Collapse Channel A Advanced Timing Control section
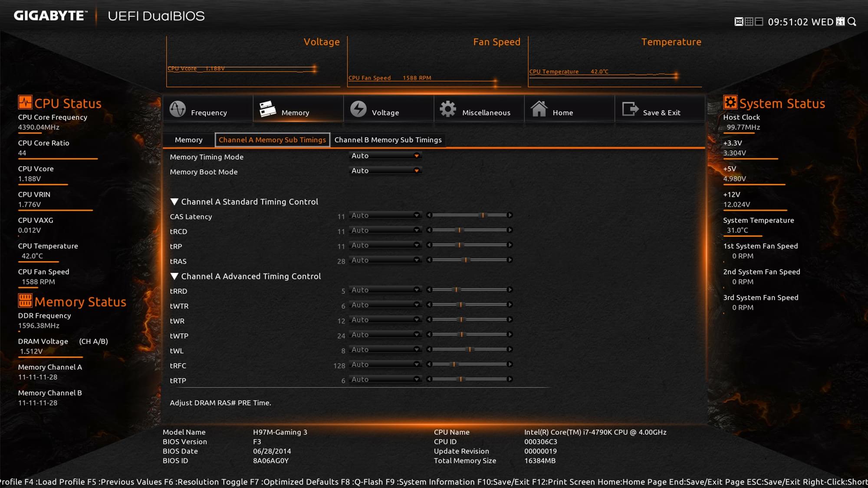Screen dimensions: 868x488 point(174,276)
